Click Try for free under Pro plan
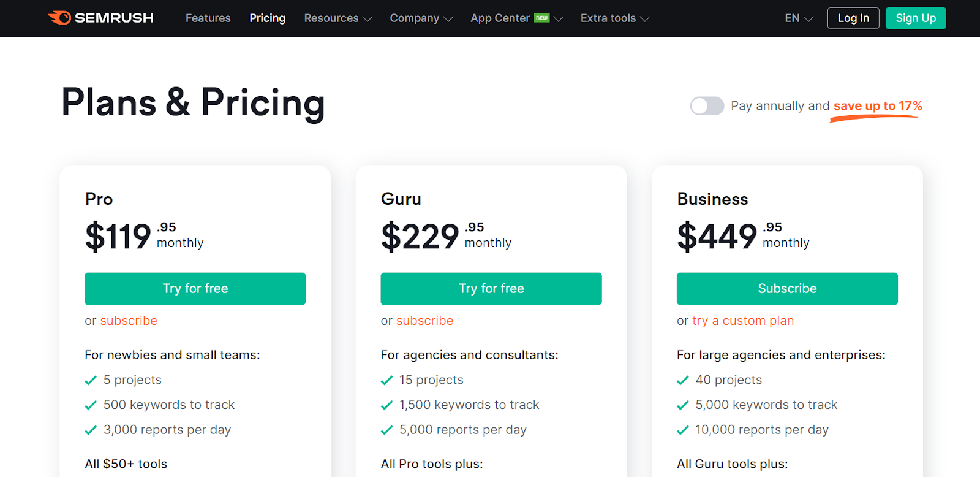 [x=195, y=289]
